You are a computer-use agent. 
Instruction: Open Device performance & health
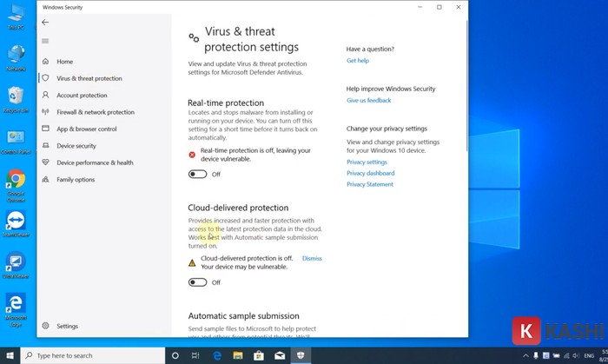pyautogui.click(x=95, y=162)
